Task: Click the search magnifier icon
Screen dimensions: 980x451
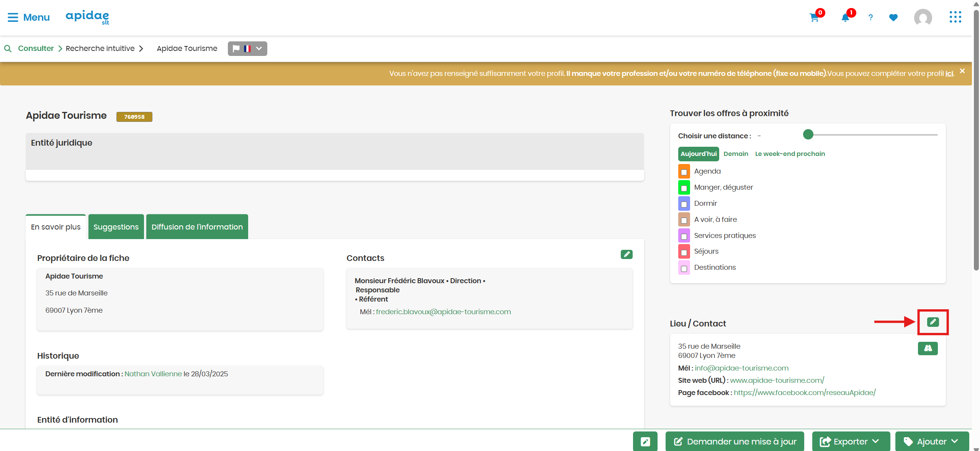Action: click(x=8, y=49)
